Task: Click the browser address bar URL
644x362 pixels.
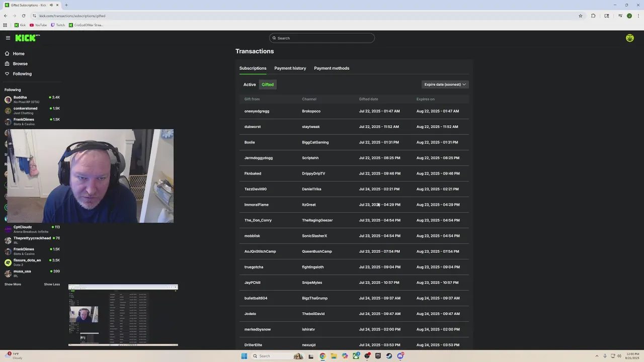Action: 72,16
